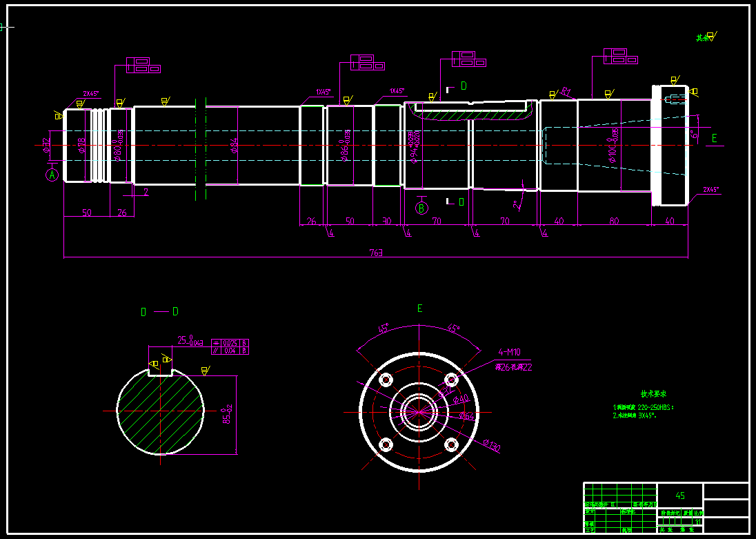Image resolution: width=756 pixels, height=539 pixels.
Task: Select the Φ32 bore diameter dimension
Action: [47, 145]
